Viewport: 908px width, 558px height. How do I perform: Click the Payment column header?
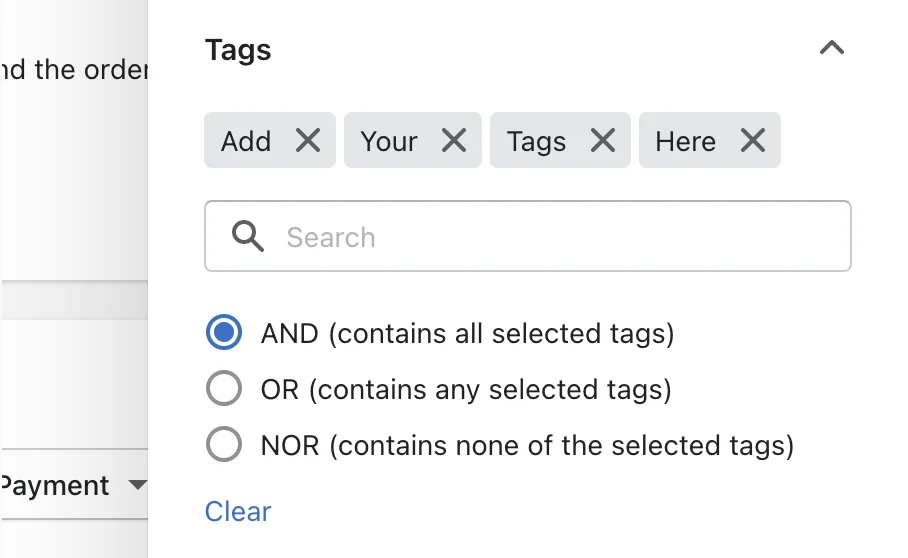pos(54,485)
